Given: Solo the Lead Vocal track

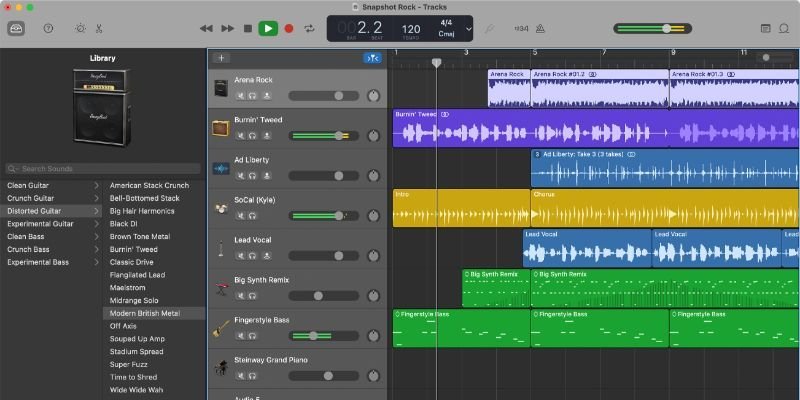Looking at the screenshot, I should pyautogui.click(x=253, y=256).
